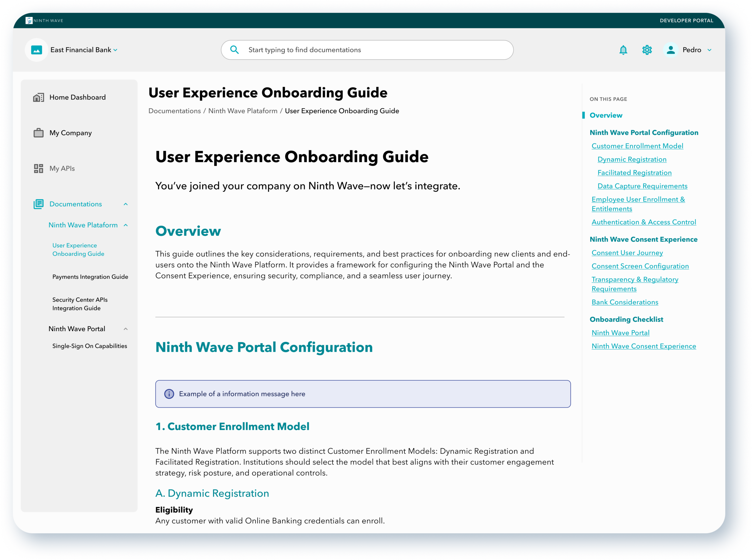
Task: Open the East Financial Bank company dropdown
Action: pos(115,50)
